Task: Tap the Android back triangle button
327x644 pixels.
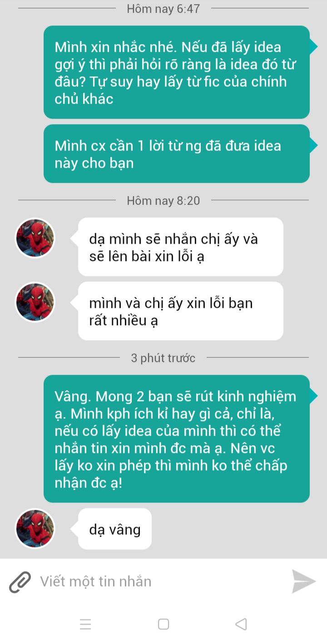Action: click(241, 624)
